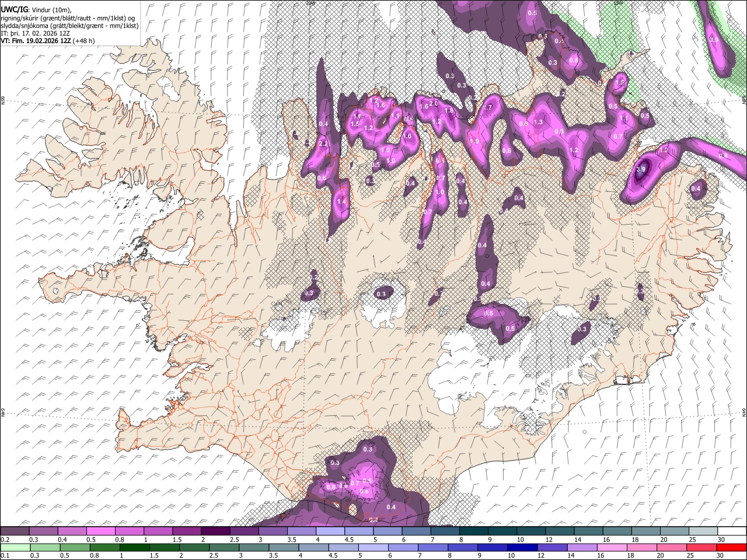The height and width of the screenshot is (560, 747).
Task: Select the lavender snow swatch between 4 and 4.5
Action: [330, 531]
